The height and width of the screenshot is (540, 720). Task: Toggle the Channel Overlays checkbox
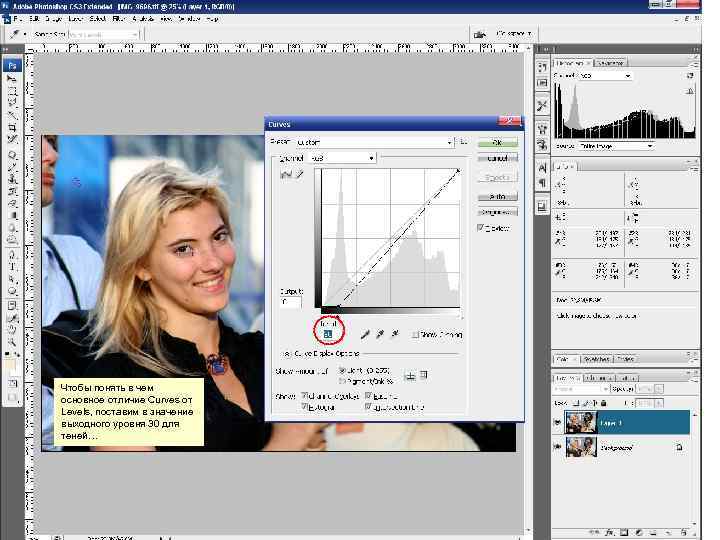point(304,395)
